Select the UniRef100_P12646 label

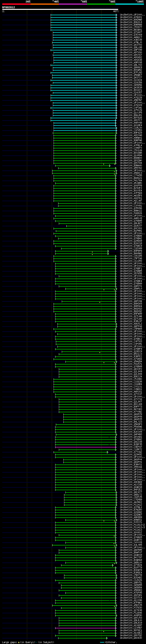[x=131, y=613]
